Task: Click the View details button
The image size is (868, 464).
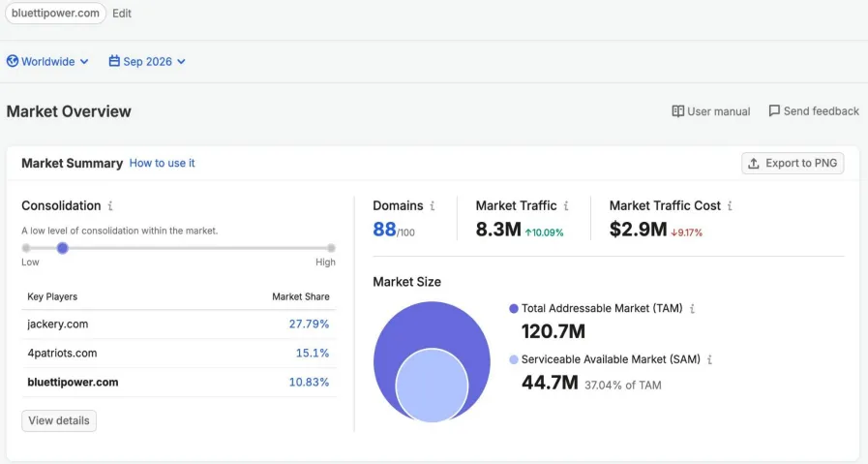Action: click(59, 420)
